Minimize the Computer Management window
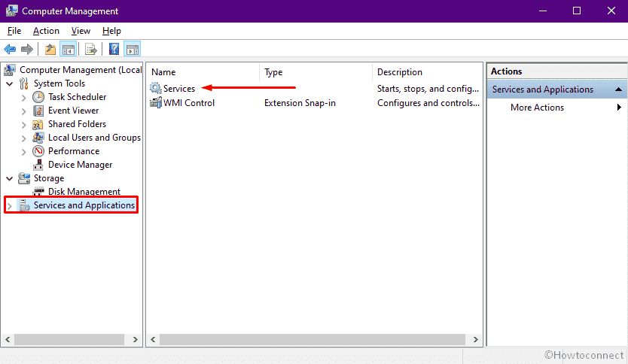This screenshot has width=628, height=364. point(543,11)
